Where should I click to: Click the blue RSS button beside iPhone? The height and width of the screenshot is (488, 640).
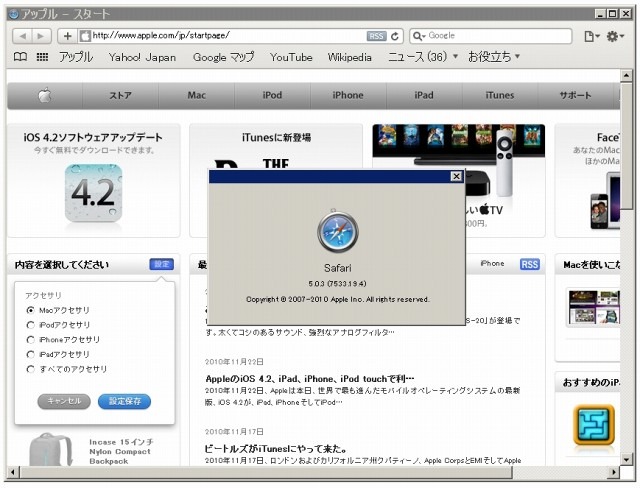529,264
